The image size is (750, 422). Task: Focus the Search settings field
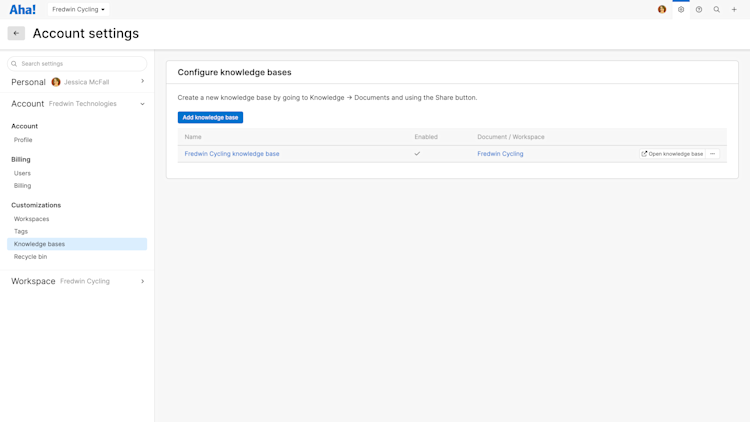click(77, 64)
